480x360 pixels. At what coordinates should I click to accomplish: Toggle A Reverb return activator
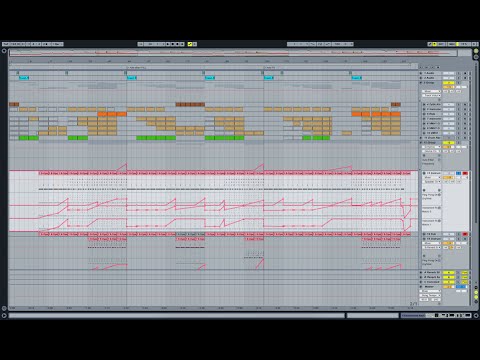(x=448, y=273)
